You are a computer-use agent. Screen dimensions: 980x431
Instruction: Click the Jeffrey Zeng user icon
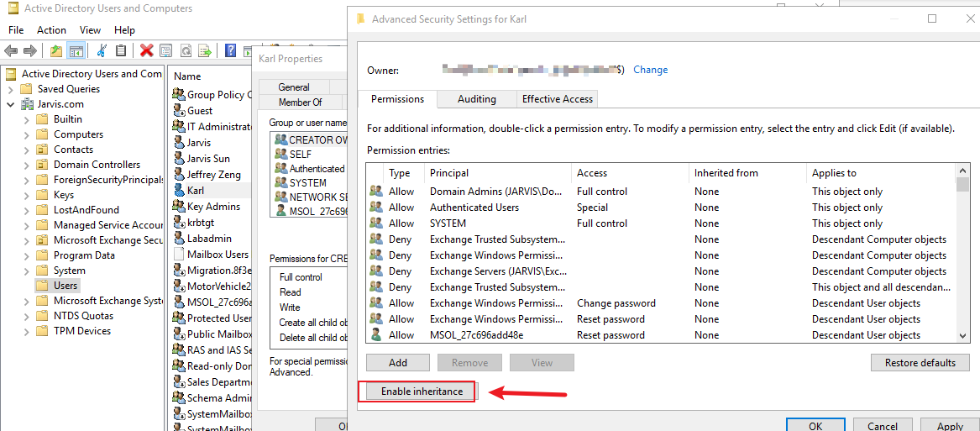(x=179, y=175)
